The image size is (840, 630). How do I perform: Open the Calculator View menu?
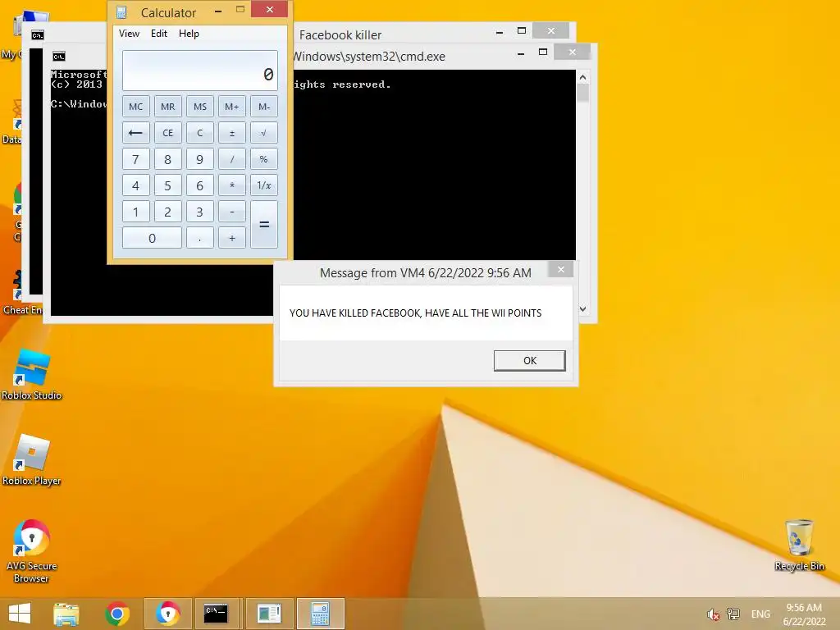pyautogui.click(x=129, y=33)
